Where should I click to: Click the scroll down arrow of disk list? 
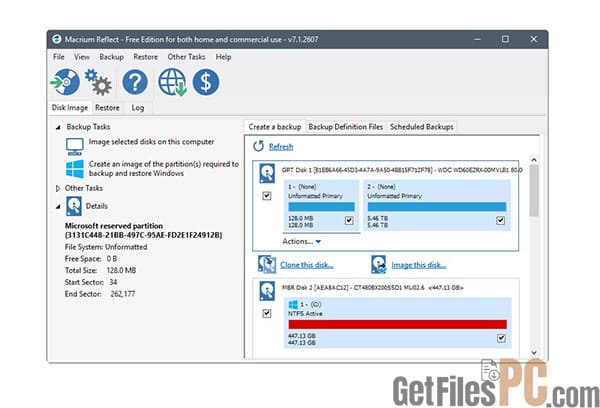[534, 353]
